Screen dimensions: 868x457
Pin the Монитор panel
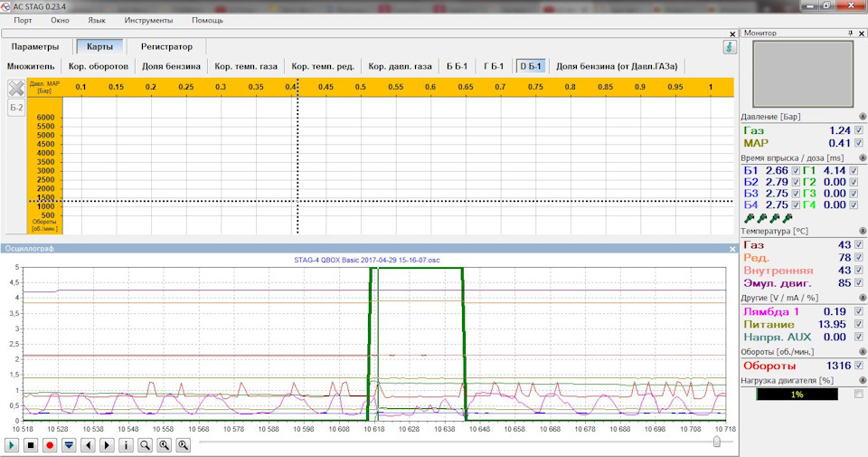(x=850, y=33)
